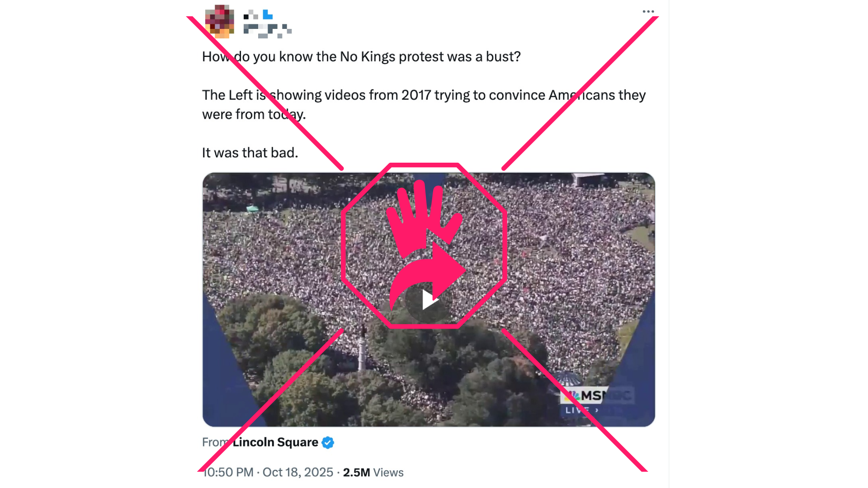
Task: Click the 10:50 PM Oct 18, 2025 timestamp
Action: pyautogui.click(x=268, y=472)
